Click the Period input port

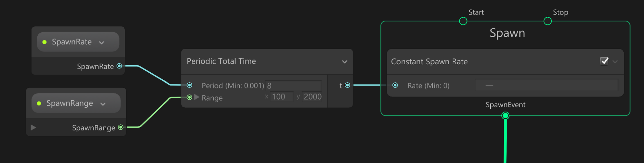point(189,85)
